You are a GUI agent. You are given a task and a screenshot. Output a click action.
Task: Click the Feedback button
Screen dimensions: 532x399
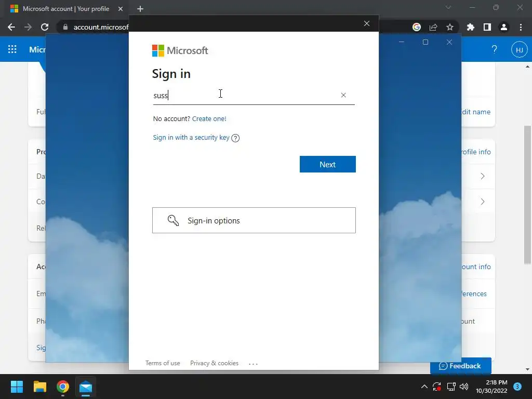coord(460,366)
